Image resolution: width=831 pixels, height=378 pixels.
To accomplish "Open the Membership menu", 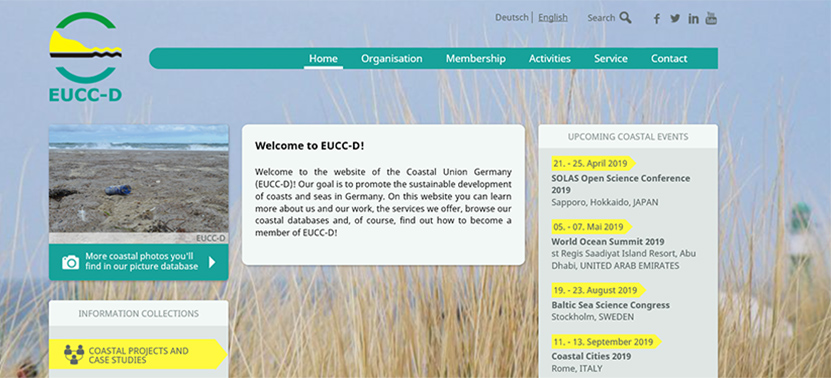I will click(x=475, y=58).
